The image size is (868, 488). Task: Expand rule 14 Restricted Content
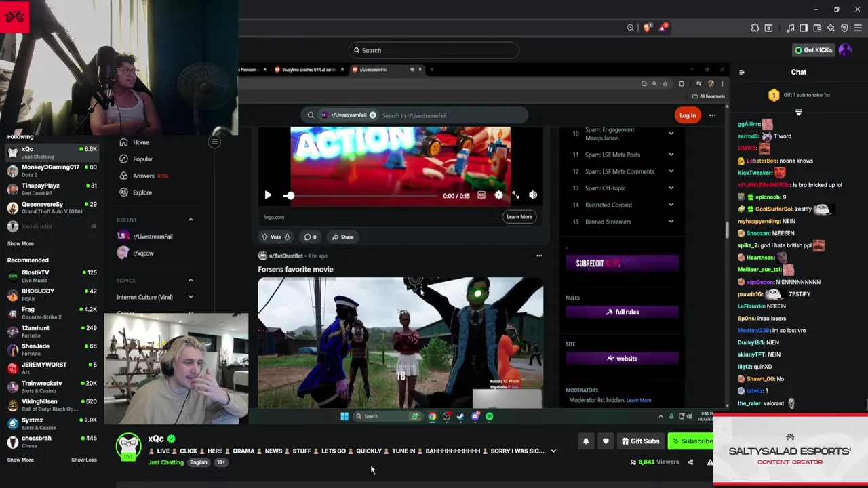tap(671, 205)
